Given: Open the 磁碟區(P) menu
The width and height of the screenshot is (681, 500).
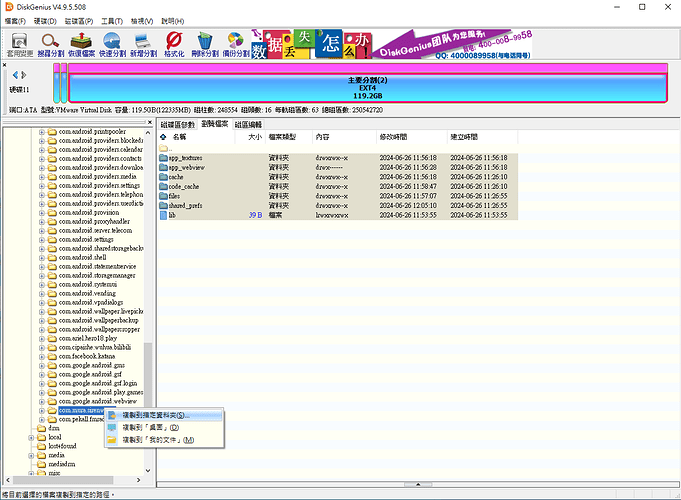Looking at the screenshot, I should [x=79, y=21].
